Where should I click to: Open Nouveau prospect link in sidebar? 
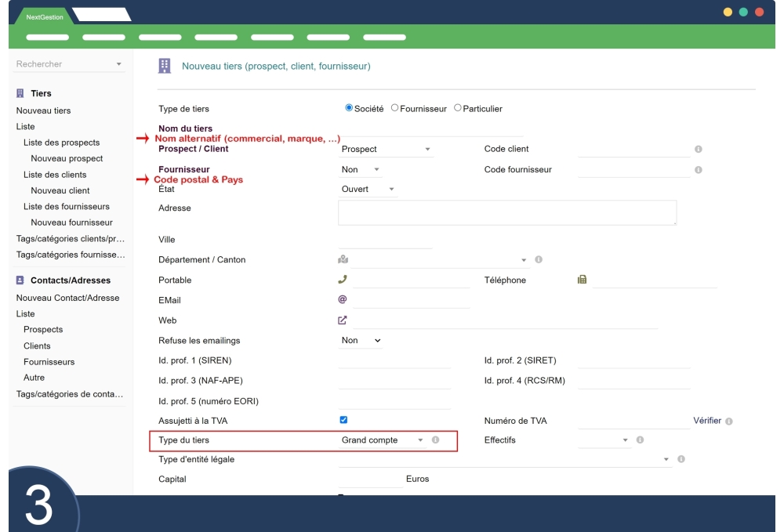pos(67,158)
